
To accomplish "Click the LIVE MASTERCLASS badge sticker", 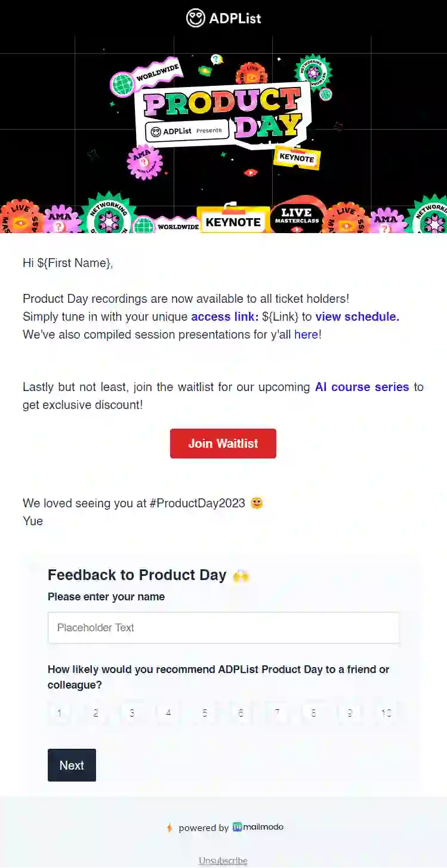I will coord(297,216).
